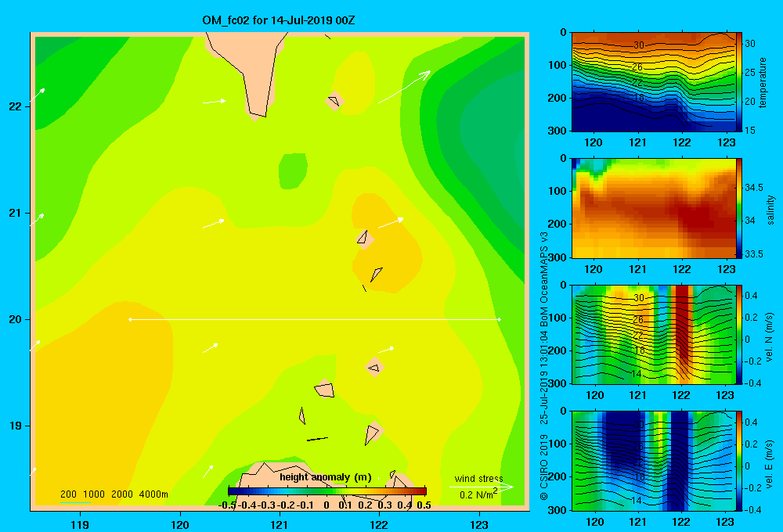
Task: Click the salinity color scale bar
Action: 739,208
